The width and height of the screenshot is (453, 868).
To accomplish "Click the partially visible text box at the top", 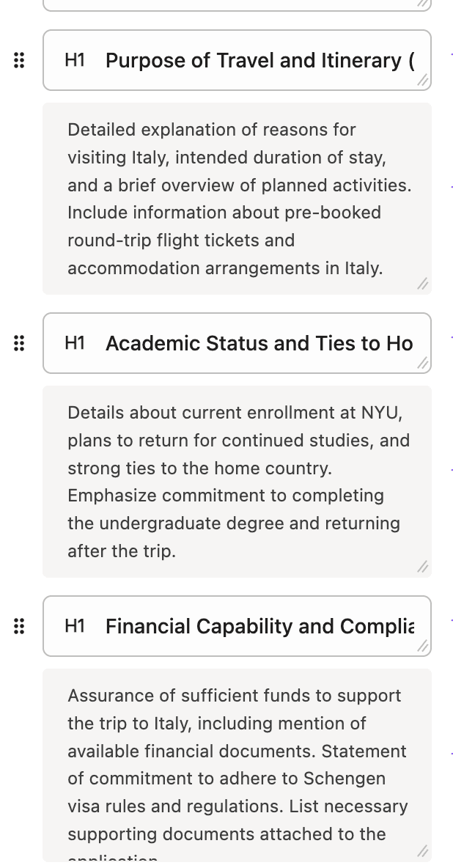I will click(x=235, y=4).
